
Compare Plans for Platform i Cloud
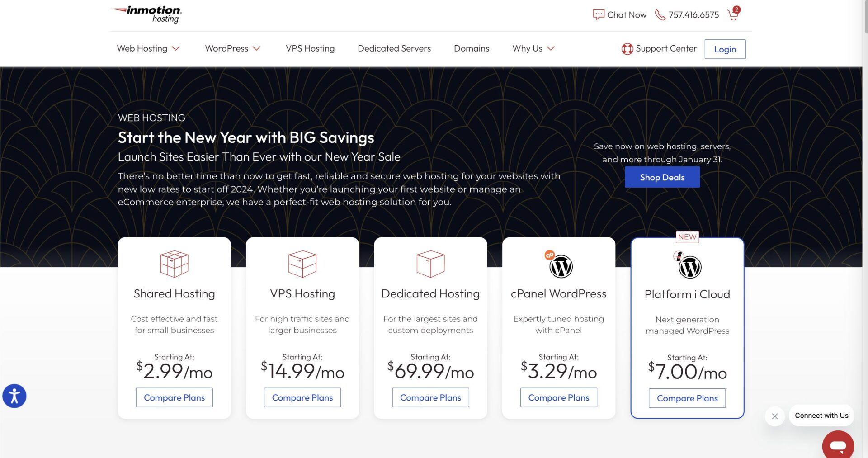tap(687, 398)
